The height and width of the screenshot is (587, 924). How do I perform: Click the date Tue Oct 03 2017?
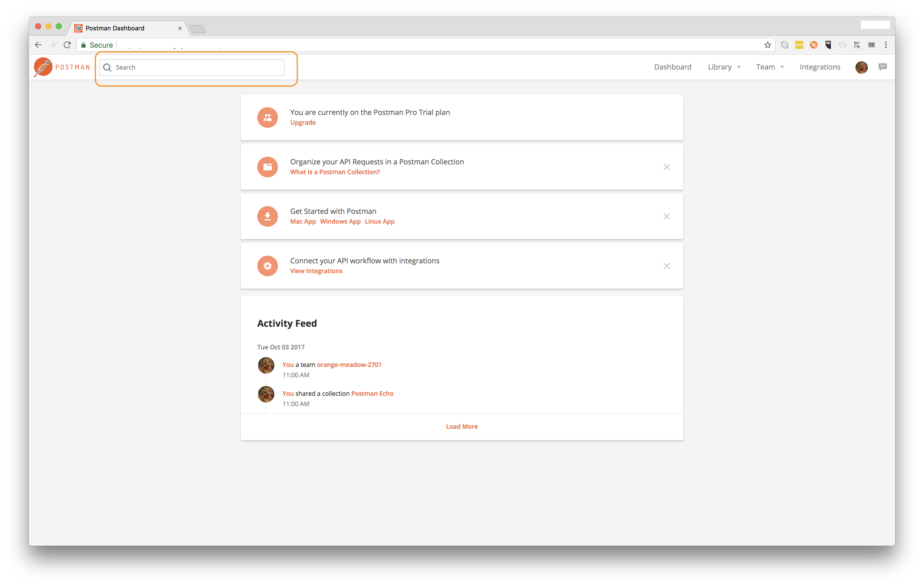click(x=280, y=347)
